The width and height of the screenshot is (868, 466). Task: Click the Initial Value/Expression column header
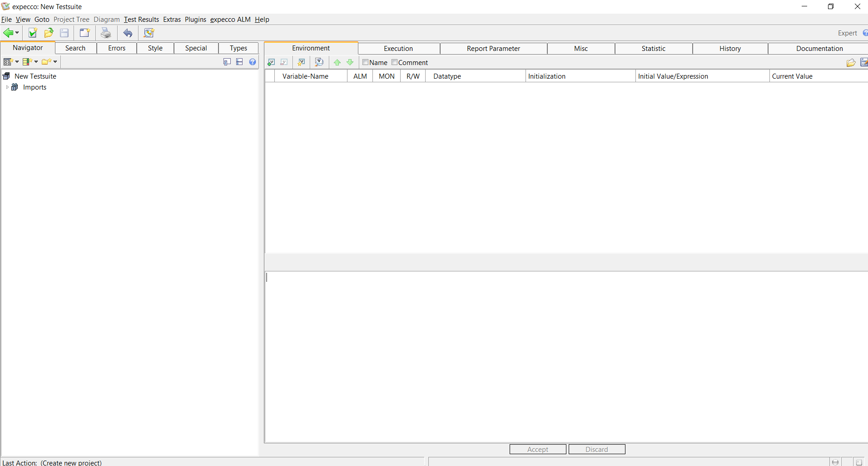tap(703, 76)
